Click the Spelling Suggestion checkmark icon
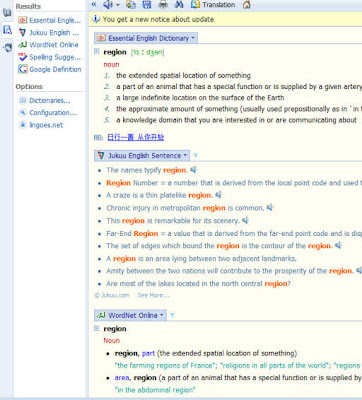This screenshot has width=362, height=400. (23, 57)
